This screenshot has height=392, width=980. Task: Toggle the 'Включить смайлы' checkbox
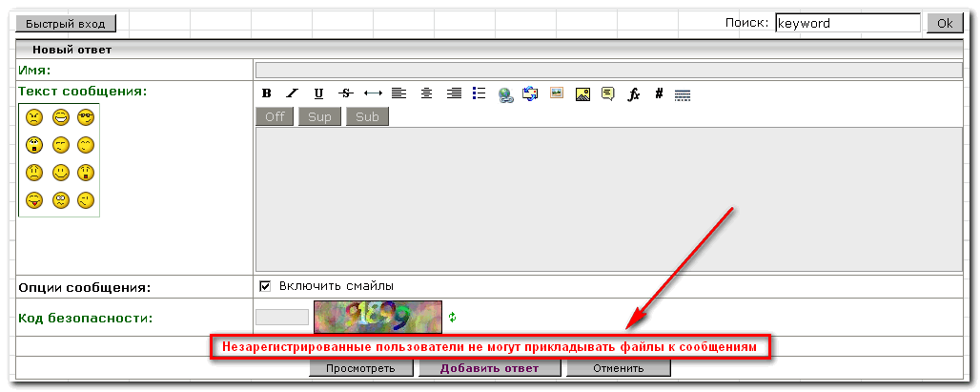point(265,286)
